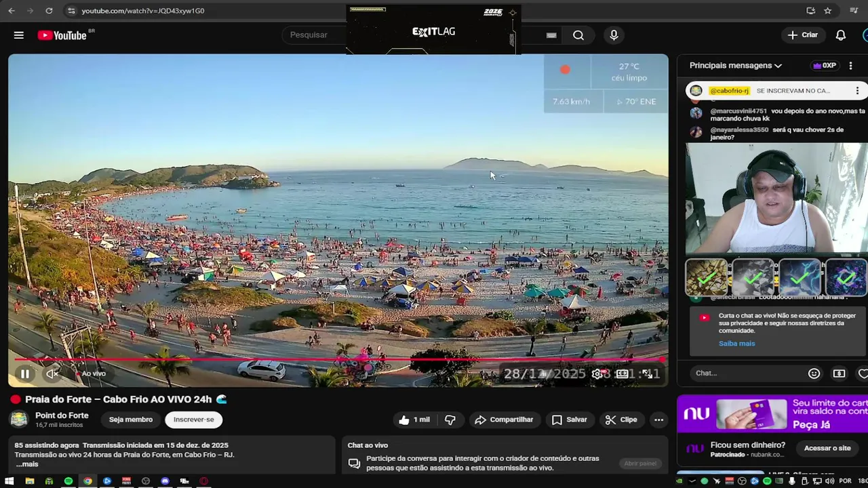Open the chat header three-dot options
868x488 pixels.
point(850,66)
